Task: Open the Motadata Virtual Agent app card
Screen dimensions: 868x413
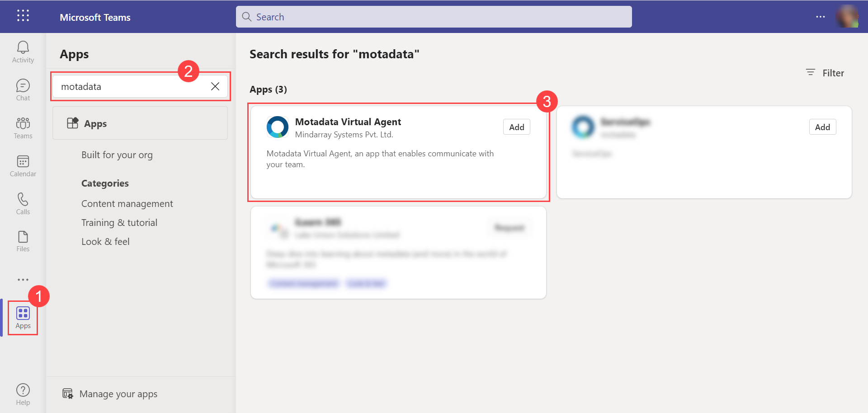Action: [x=398, y=152]
